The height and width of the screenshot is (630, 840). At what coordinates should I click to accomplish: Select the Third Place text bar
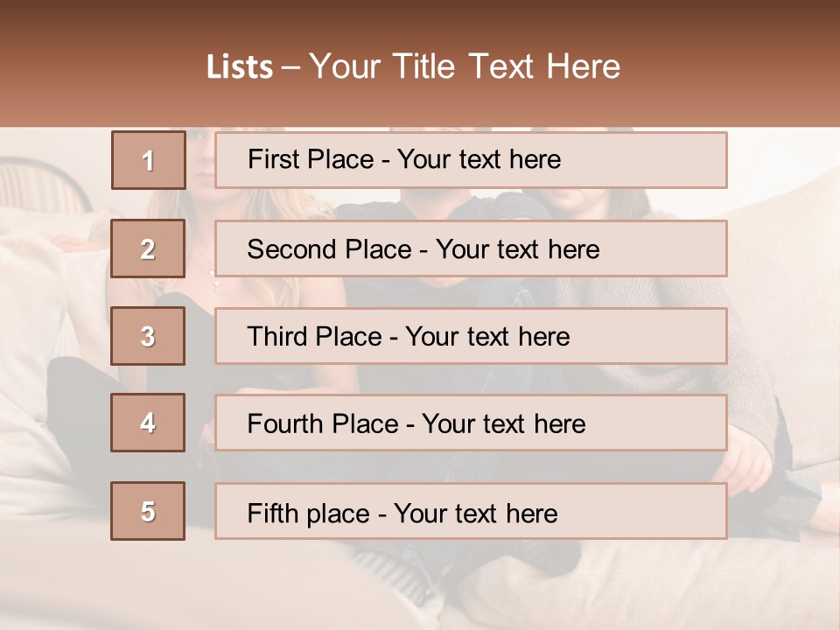pyautogui.click(x=471, y=336)
